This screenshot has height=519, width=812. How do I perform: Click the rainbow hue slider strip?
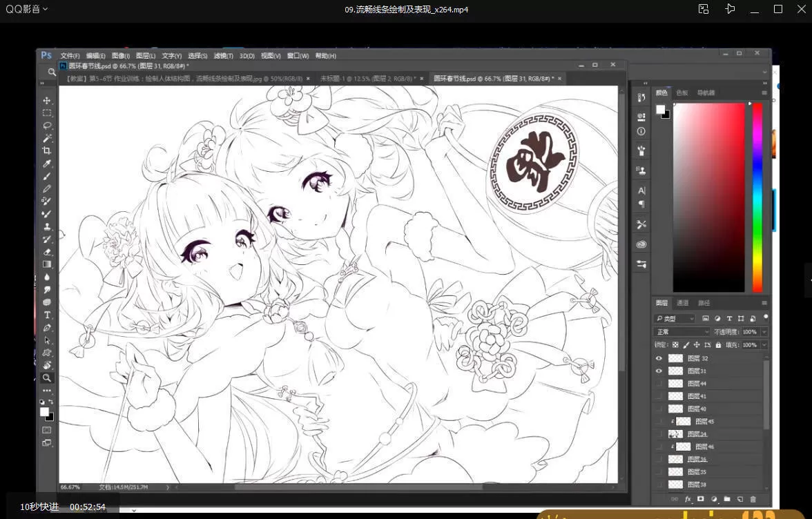click(757, 197)
